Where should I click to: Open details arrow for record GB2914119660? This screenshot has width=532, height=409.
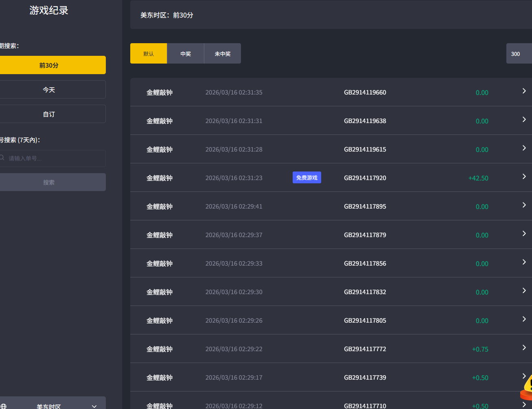(x=524, y=91)
